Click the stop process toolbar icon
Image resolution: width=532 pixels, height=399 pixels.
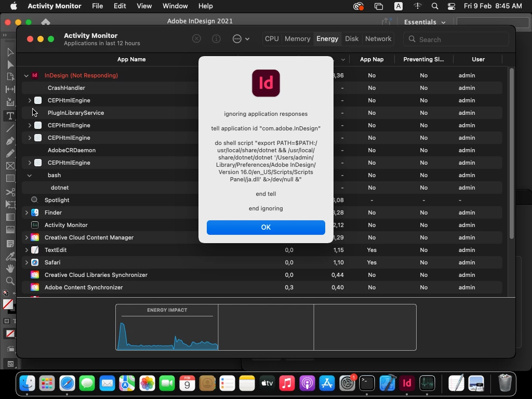(x=196, y=38)
